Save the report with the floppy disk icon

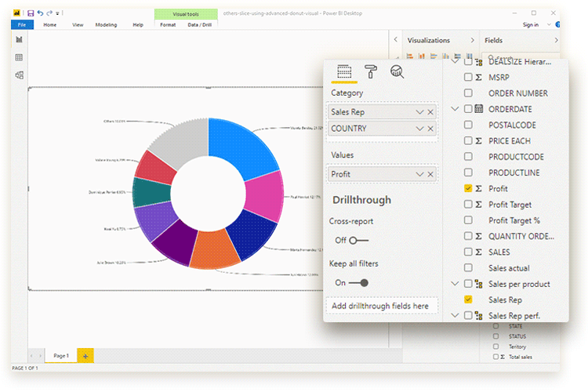[31, 13]
